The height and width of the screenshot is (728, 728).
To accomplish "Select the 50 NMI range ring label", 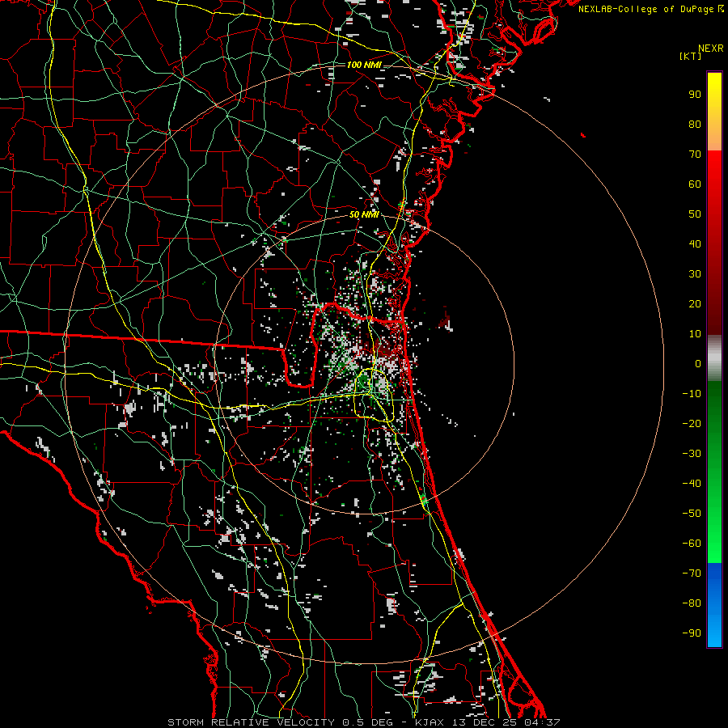I will click(x=364, y=214).
